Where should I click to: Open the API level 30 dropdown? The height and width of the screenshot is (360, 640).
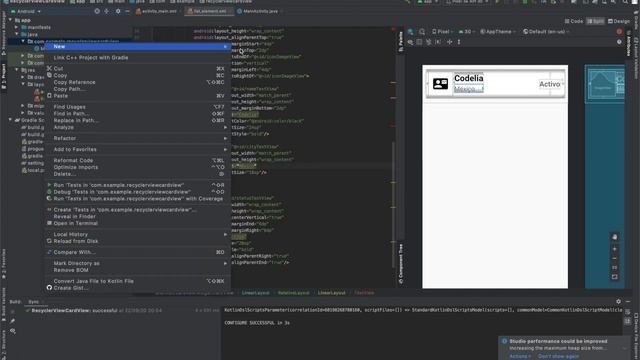point(467,31)
